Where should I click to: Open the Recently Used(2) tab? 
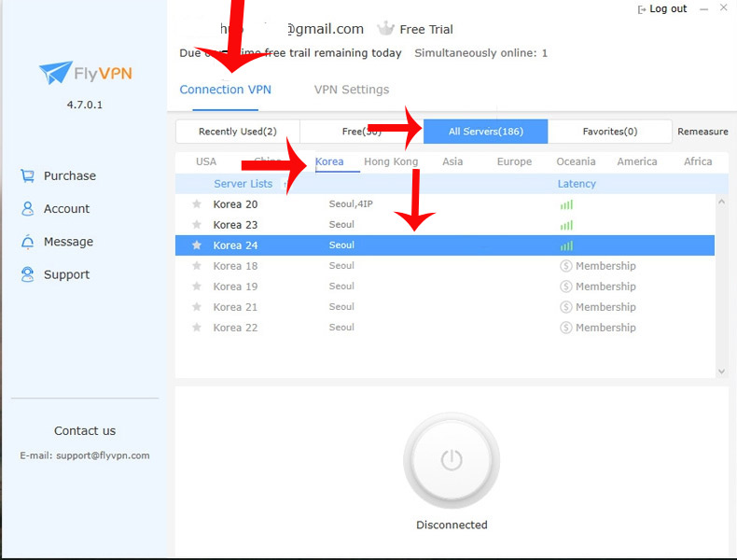tap(237, 132)
